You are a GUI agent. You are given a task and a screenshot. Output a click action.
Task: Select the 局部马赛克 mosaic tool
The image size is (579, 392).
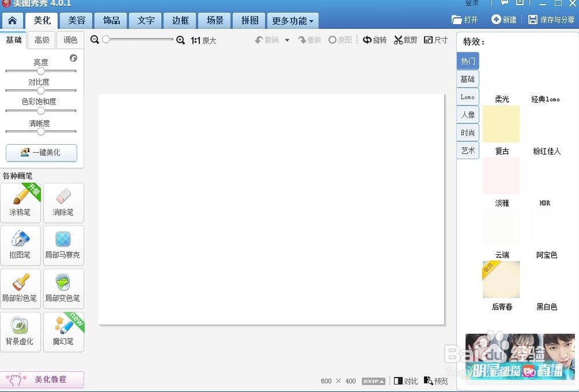point(63,246)
